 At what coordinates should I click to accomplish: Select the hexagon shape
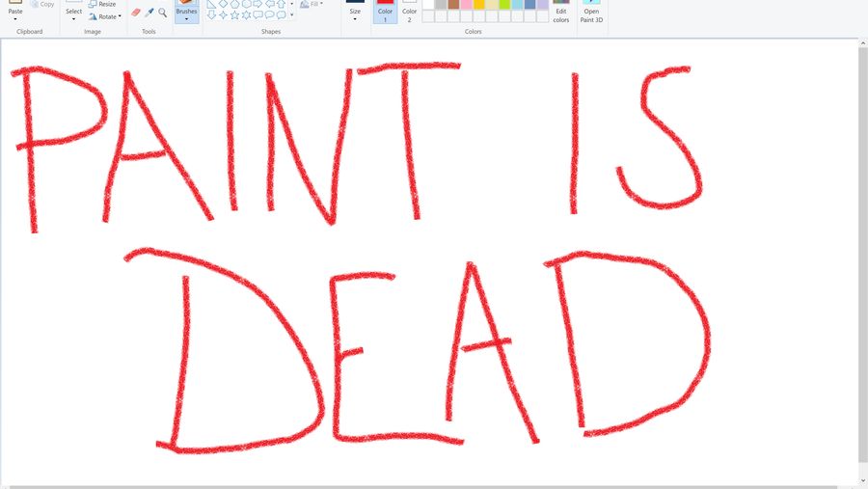click(x=246, y=4)
